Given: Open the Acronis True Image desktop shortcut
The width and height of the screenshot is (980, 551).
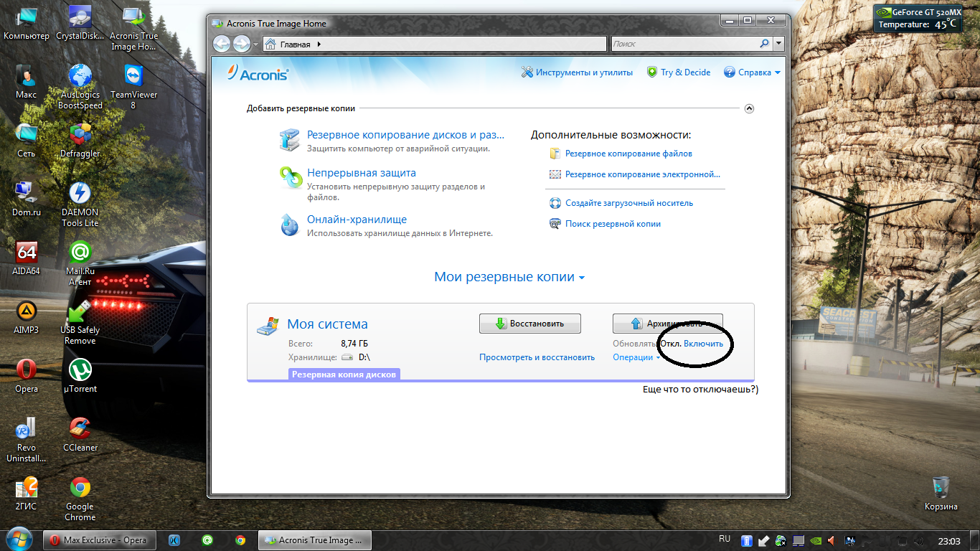Looking at the screenshot, I should click(x=133, y=29).
